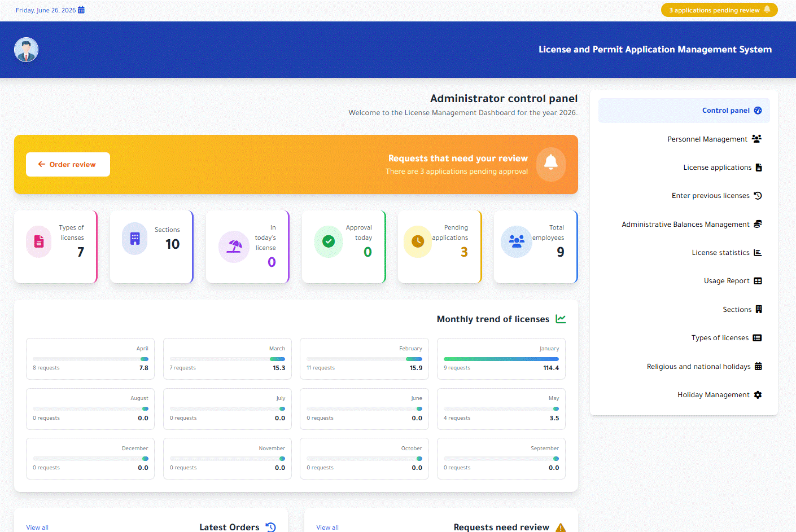Open the administrator avatar picture
The width and height of the screenshot is (796, 532).
point(26,50)
